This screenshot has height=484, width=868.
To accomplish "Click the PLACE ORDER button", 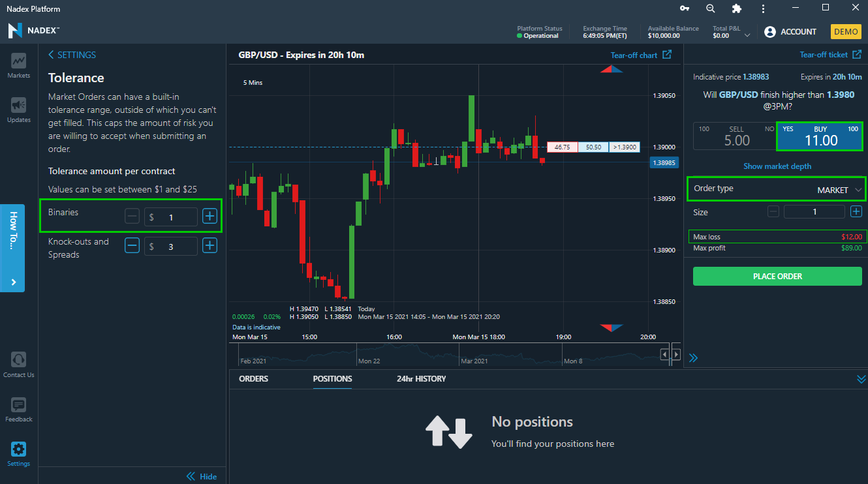I will (x=777, y=276).
